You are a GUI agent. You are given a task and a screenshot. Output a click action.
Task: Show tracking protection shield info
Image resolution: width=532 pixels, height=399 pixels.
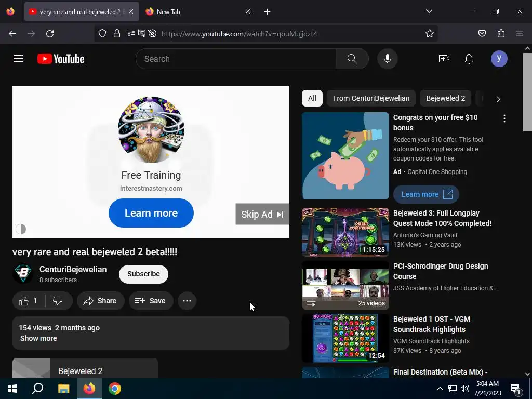tap(102, 34)
